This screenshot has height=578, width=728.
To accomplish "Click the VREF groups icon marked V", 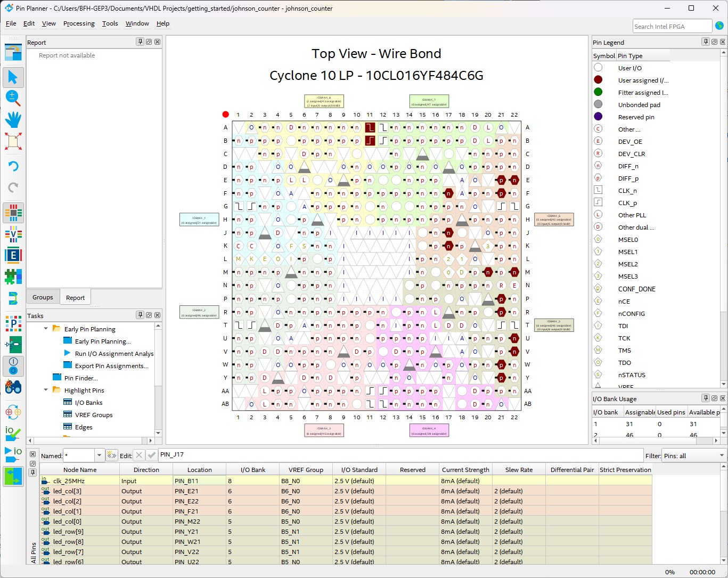I will pos(13,234).
